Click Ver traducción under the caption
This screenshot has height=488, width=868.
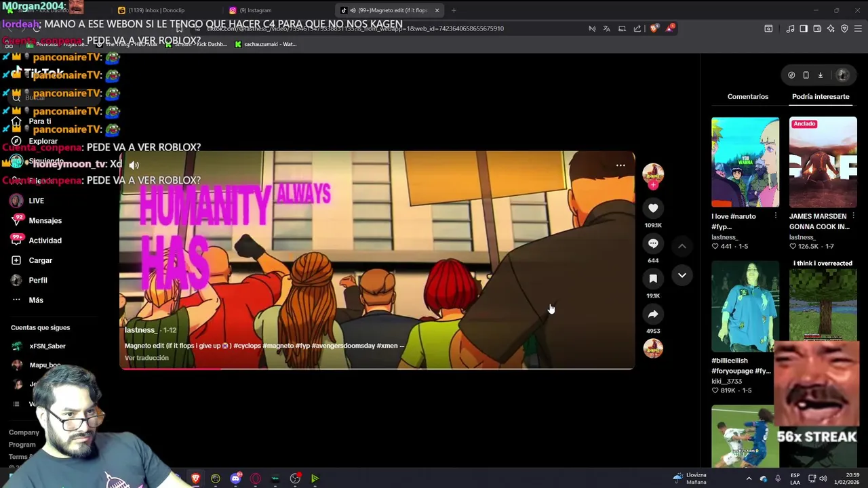tap(146, 358)
